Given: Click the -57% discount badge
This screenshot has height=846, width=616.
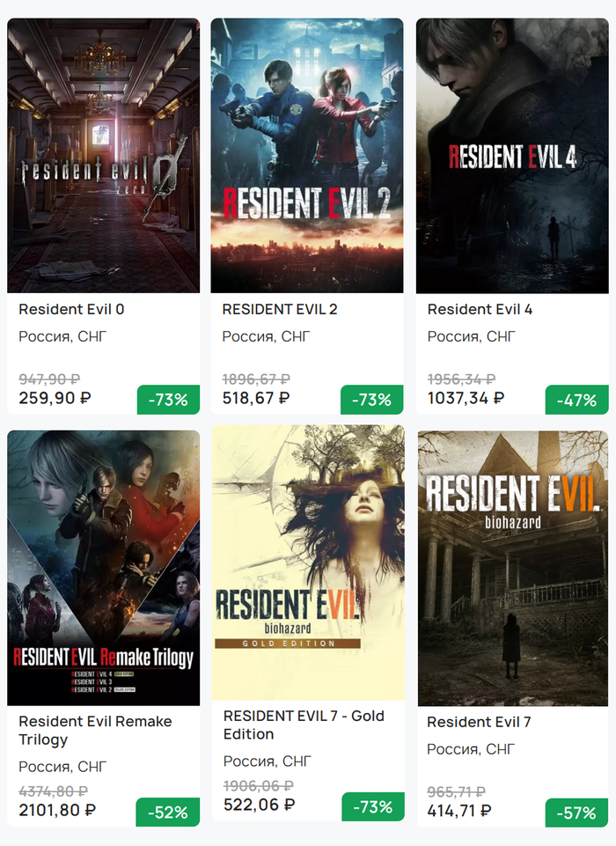Looking at the screenshot, I should tap(576, 813).
